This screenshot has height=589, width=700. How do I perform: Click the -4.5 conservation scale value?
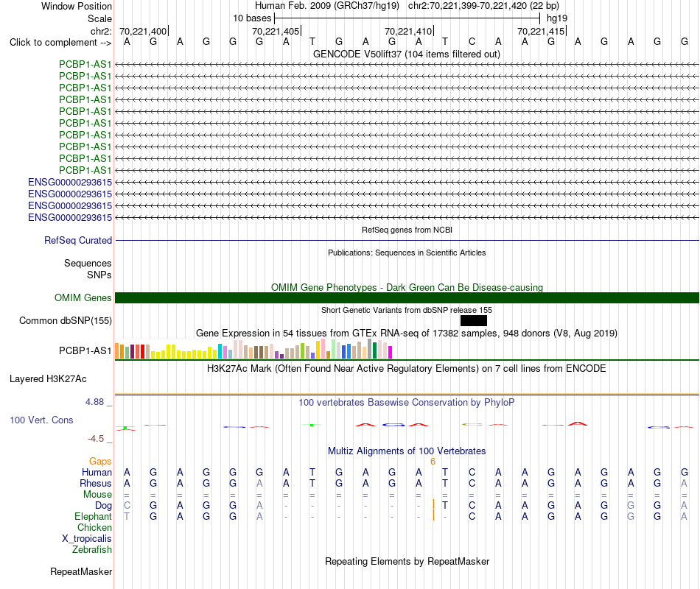tap(96, 439)
